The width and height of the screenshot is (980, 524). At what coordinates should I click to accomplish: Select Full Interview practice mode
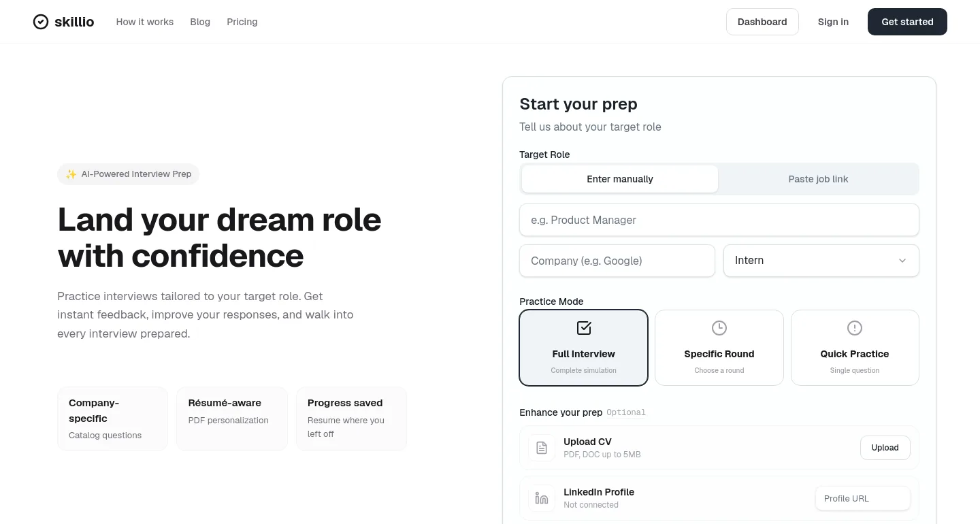click(583, 348)
